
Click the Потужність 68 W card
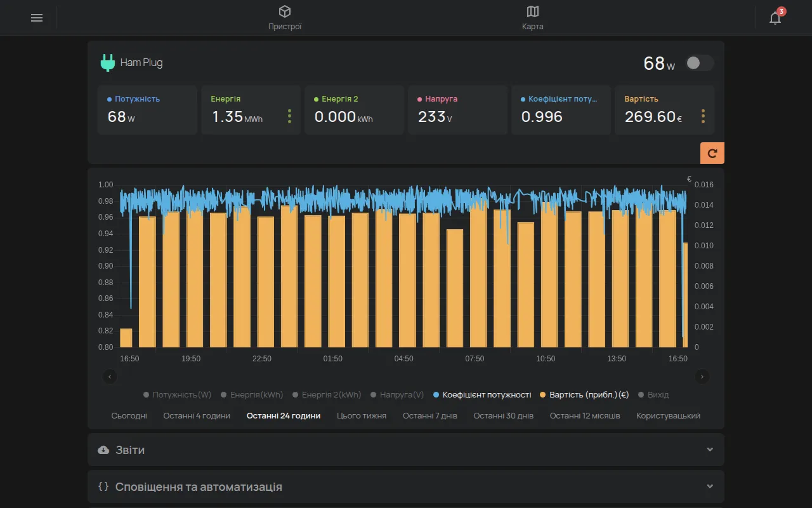pos(147,110)
